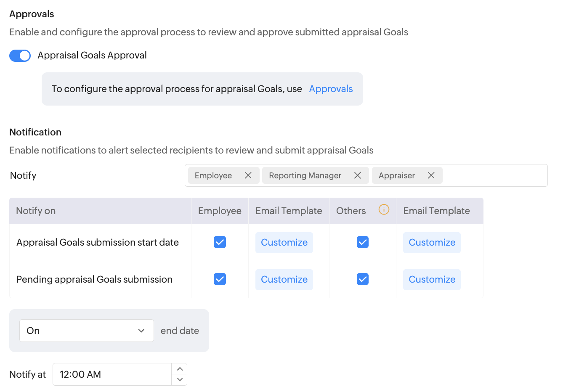563x392 pixels.
Task: Remove the Reporting Manager recipient tag
Action: click(x=358, y=175)
